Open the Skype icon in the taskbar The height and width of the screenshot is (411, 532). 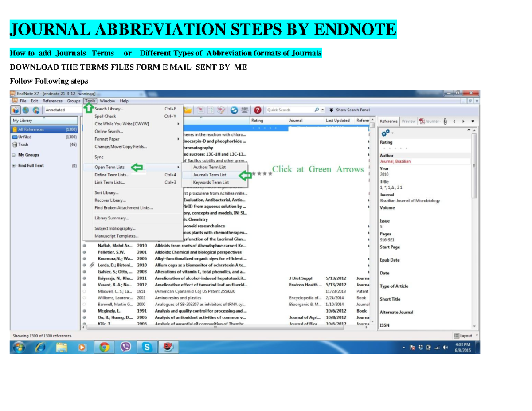pyautogui.click(x=148, y=347)
